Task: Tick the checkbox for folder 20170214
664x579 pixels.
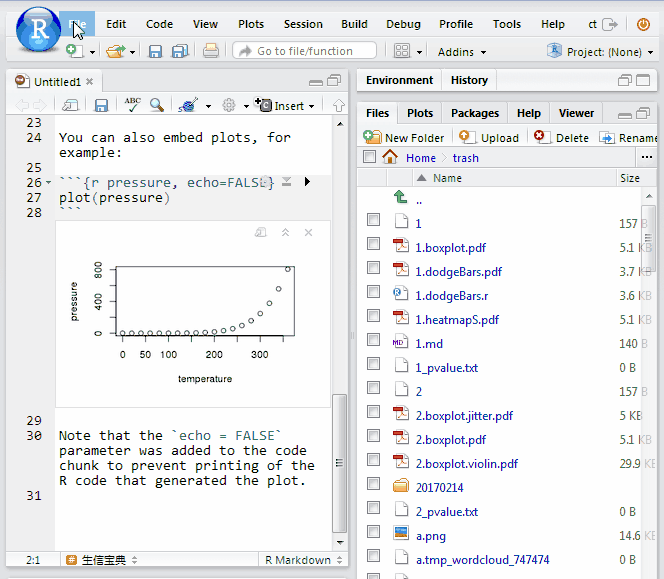Action: click(373, 483)
